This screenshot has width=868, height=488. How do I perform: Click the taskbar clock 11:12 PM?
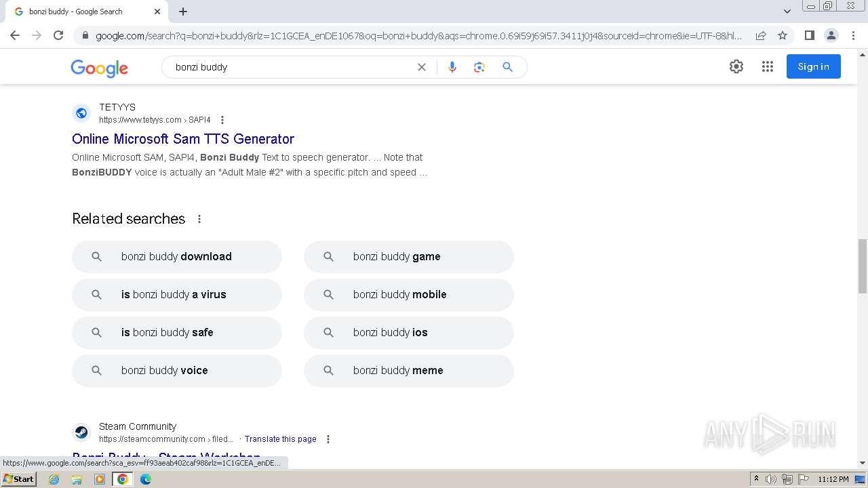pos(833,479)
